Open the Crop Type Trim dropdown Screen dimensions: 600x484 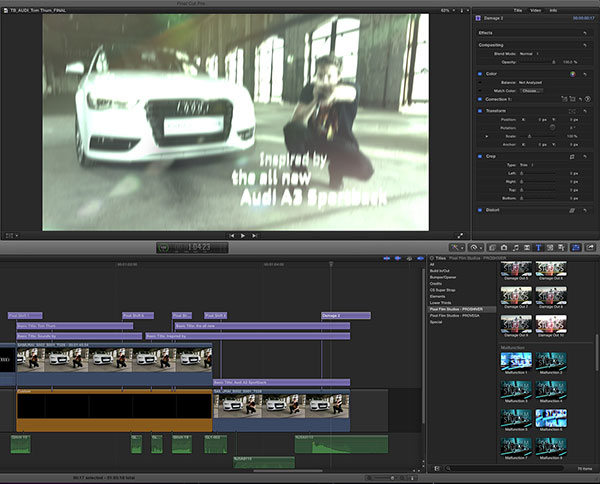point(526,165)
